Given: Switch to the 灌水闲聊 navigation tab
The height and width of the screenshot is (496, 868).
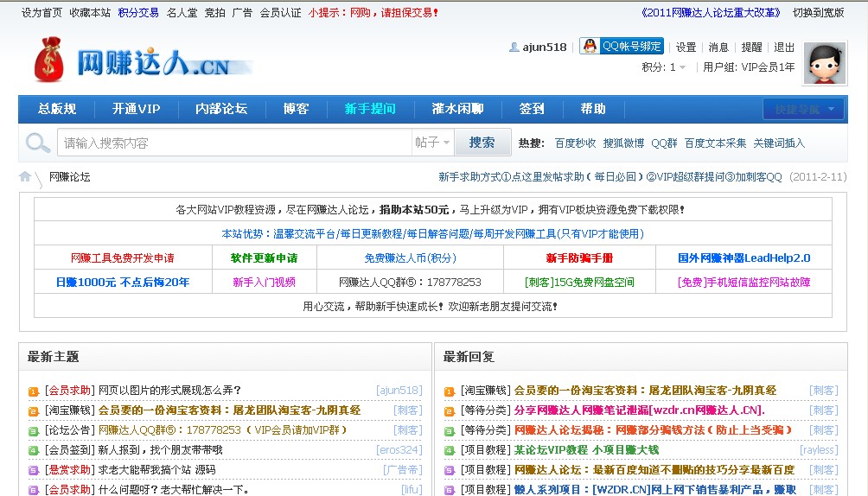Looking at the screenshot, I should click(x=457, y=109).
